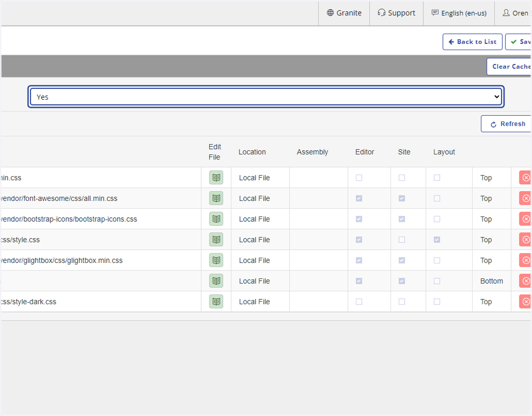Click the Location column header
Image resolution: width=532 pixels, height=416 pixels.
point(252,152)
